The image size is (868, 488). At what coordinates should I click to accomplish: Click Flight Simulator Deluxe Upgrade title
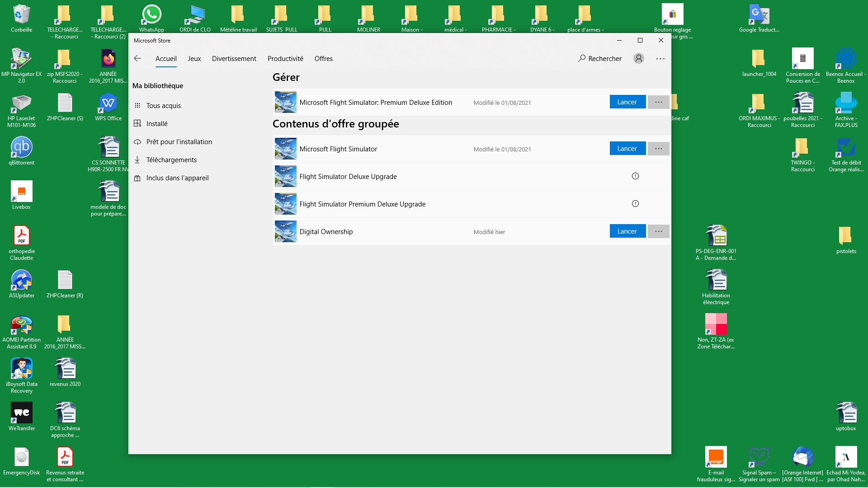point(348,177)
